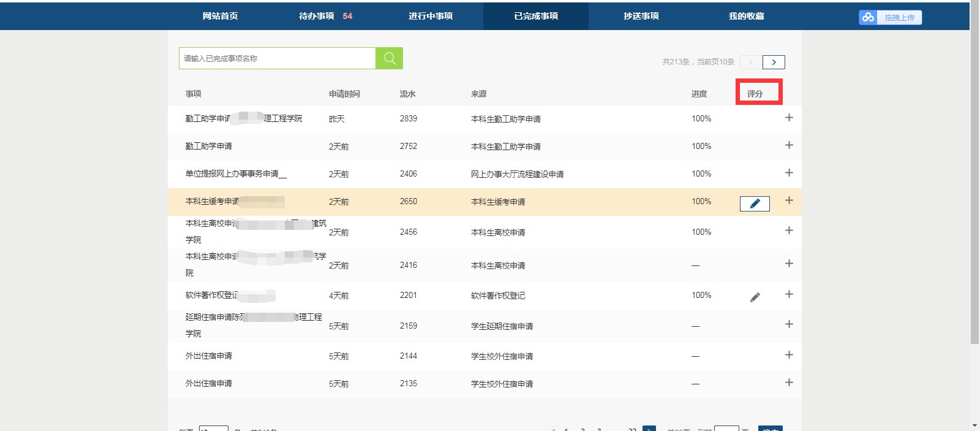Expand row 2839 with the plus icon
980x431 pixels.
tap(789, 118)
